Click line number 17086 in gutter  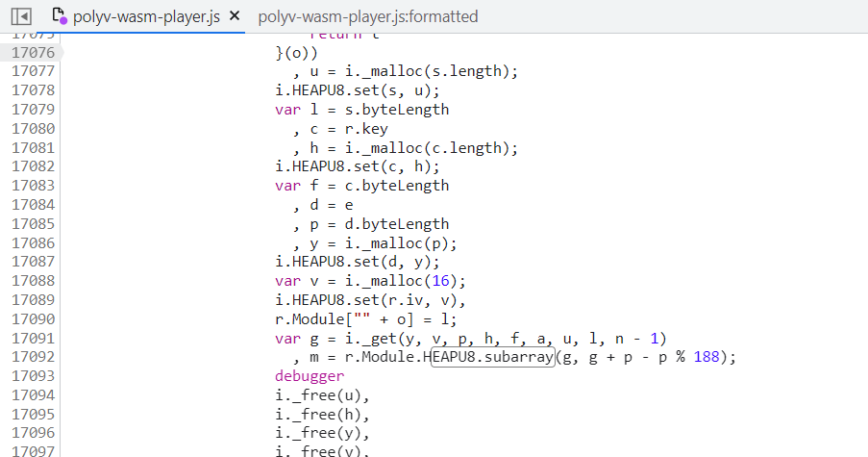[x=34, y=243]
